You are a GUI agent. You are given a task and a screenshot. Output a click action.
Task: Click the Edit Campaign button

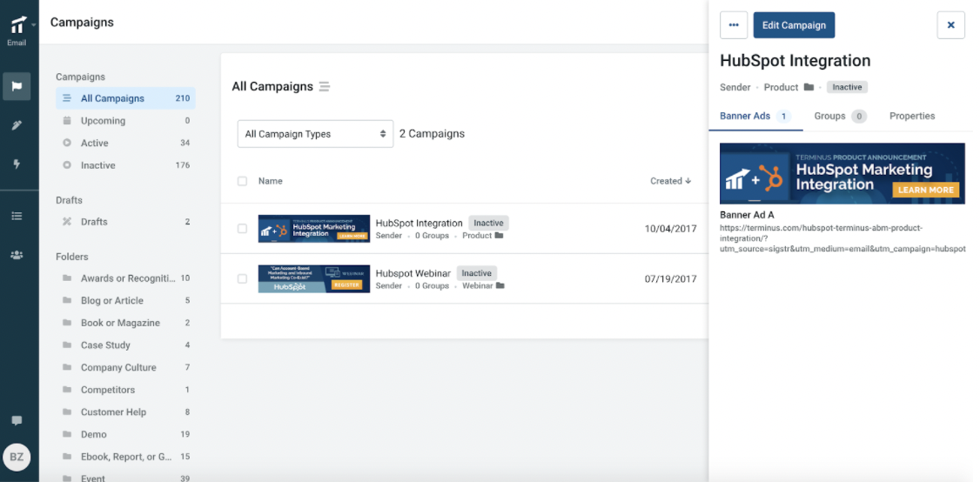pyautogui.click(x=794, y=25)
